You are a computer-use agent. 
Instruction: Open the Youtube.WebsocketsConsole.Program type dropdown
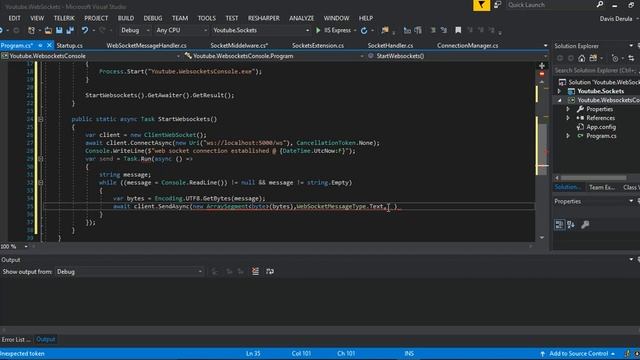pos(273,56)
